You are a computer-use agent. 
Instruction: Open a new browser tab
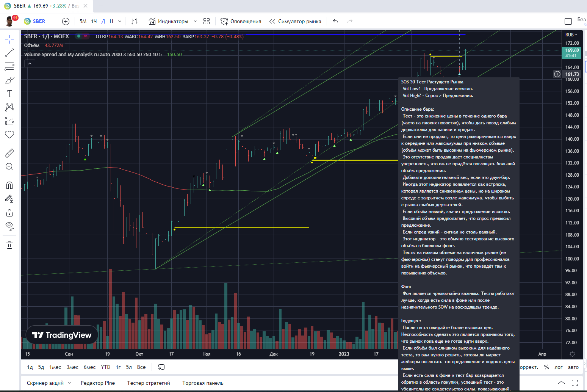pyautogui.click(x=101, y=6)
